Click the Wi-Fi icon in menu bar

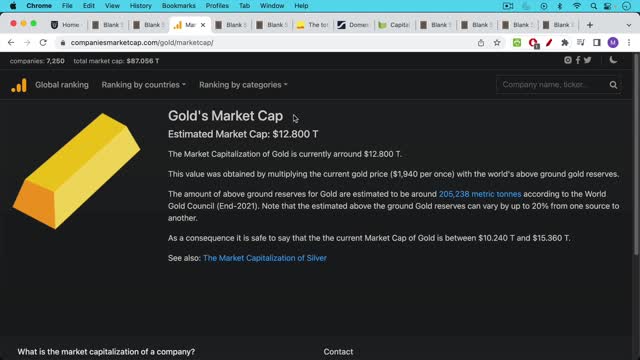point(577,6)
